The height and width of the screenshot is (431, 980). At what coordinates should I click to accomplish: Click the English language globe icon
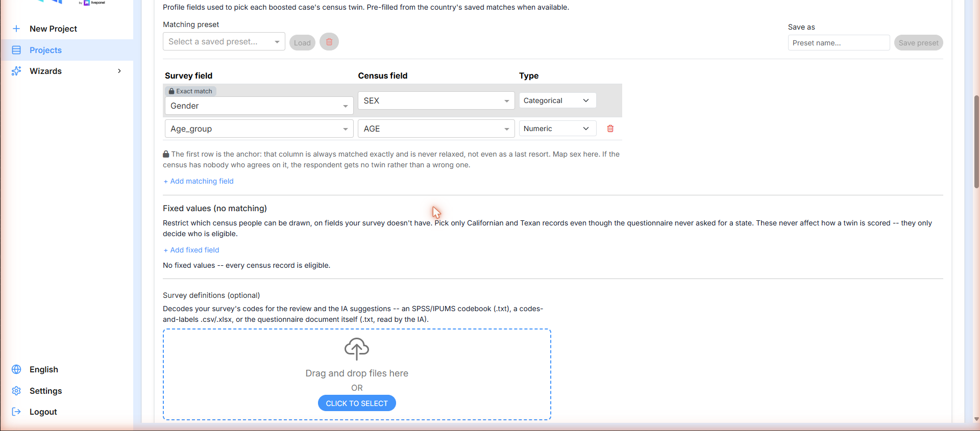tap(16, 369)
